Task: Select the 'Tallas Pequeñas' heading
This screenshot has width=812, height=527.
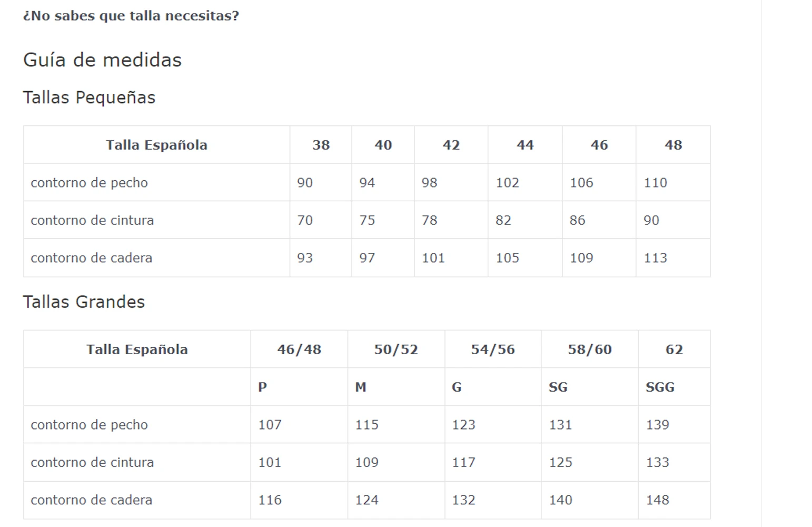Action: click(x=89, y=97)
